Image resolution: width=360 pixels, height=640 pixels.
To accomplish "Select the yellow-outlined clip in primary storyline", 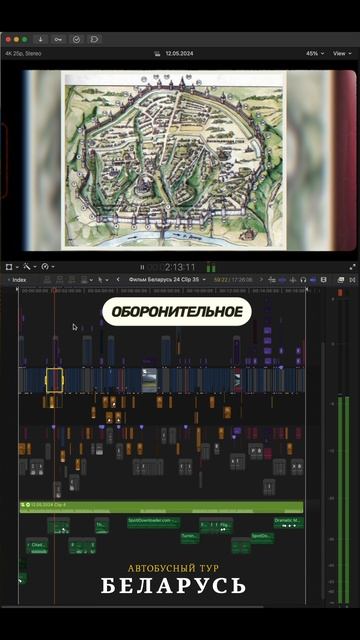I will [x=54, y=380].
